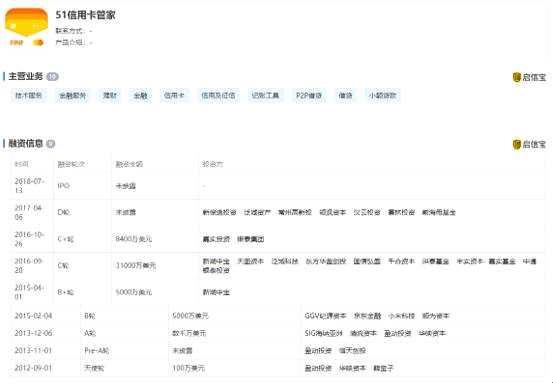Open investor 银泰集团 in C+轮 row

click(x=250, y=239)
